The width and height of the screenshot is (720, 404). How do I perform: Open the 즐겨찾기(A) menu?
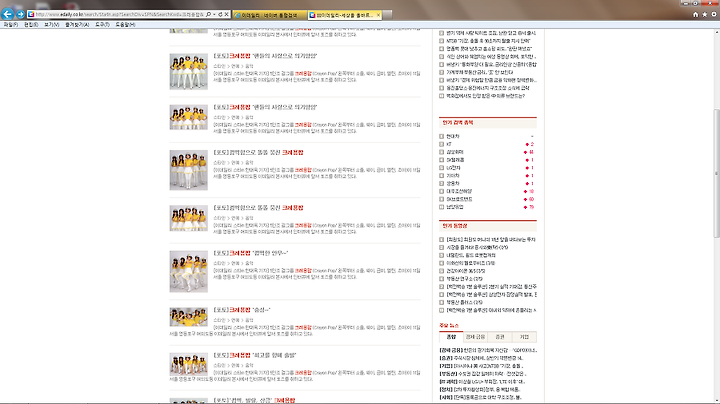(77, 25)
